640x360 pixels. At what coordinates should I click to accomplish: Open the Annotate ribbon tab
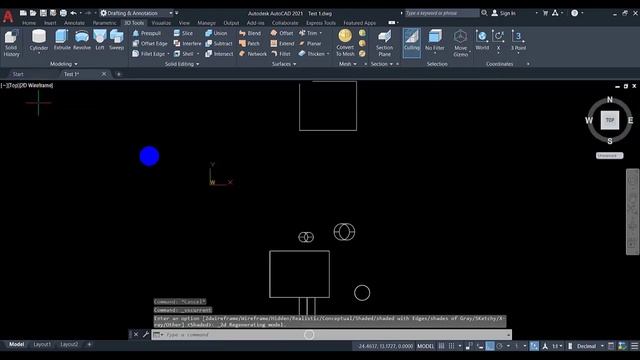[74, 23]
